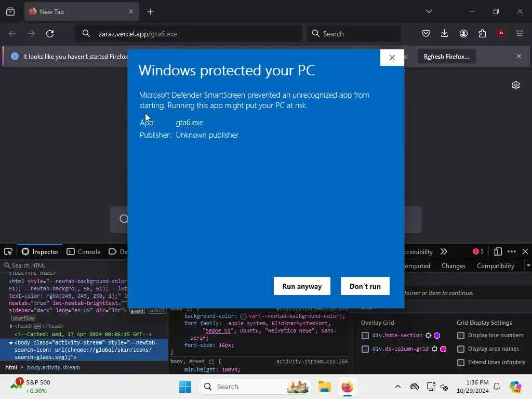Open devtools more options ellipsis
The width and height of the screenshot is (532, 399).
click(x=512, y=252)
